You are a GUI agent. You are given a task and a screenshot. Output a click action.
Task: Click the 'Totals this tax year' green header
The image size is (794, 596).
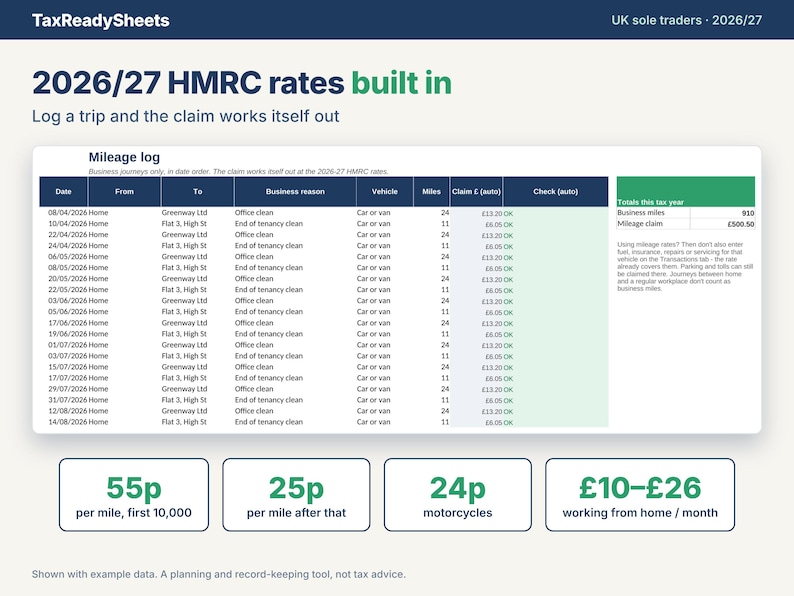(686, 191)
